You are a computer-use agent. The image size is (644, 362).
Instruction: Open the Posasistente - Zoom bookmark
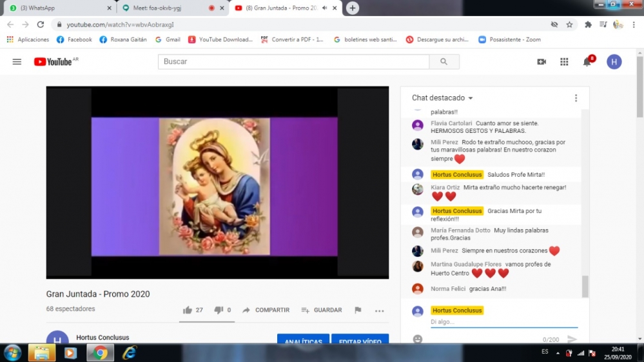[x=509, y=39]
